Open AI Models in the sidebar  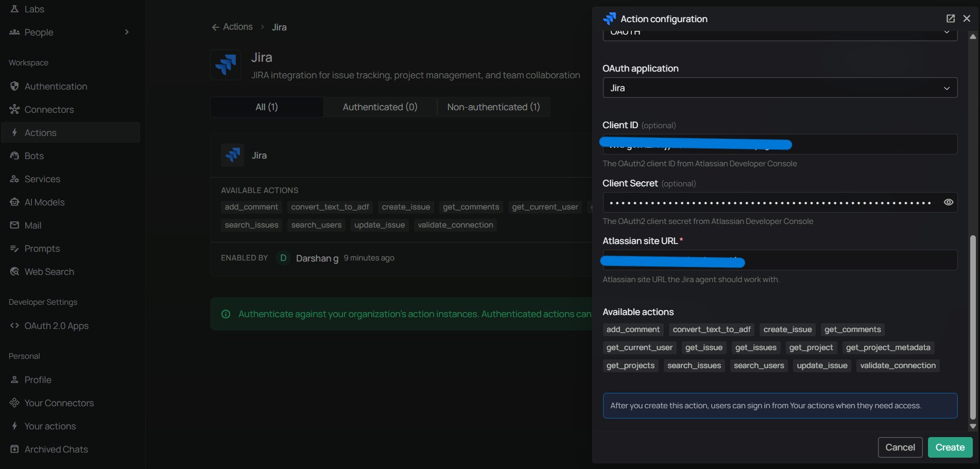point(71,202)
